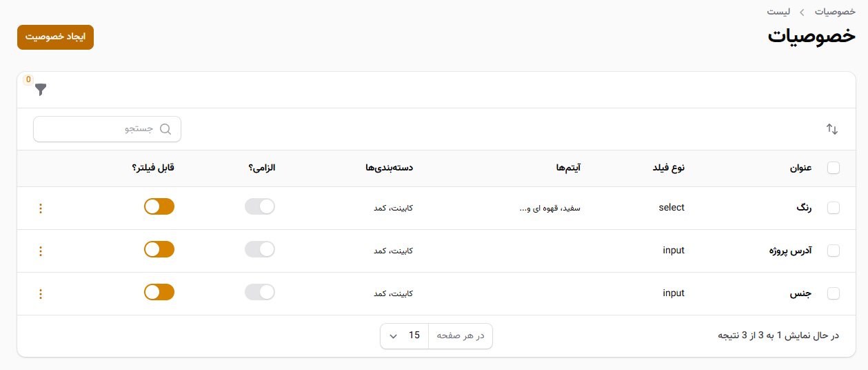Open the filter funnel icon
Image resolution: width=868 pixels, height=370 pixels.
pyautogui.click(x=41, y=89)
